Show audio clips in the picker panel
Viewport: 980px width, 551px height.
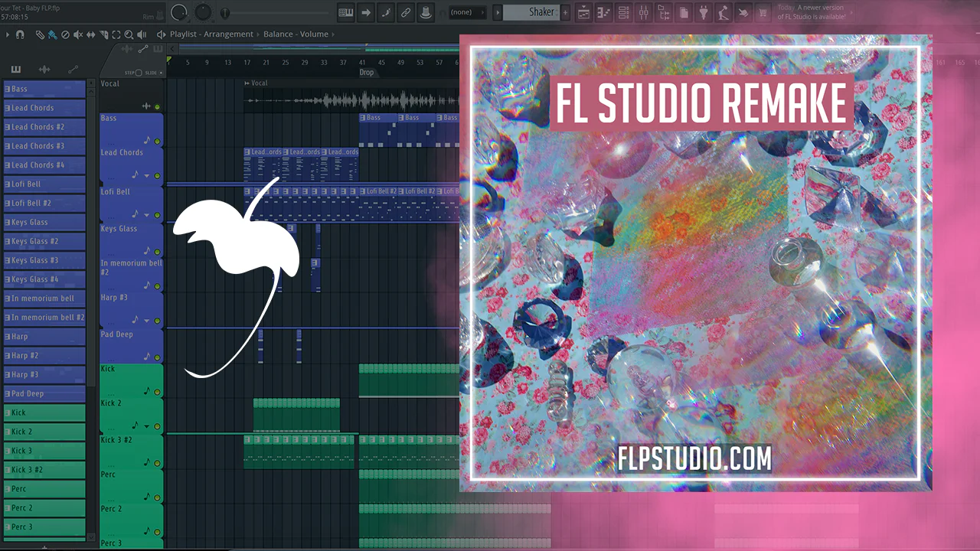[44, 70]
